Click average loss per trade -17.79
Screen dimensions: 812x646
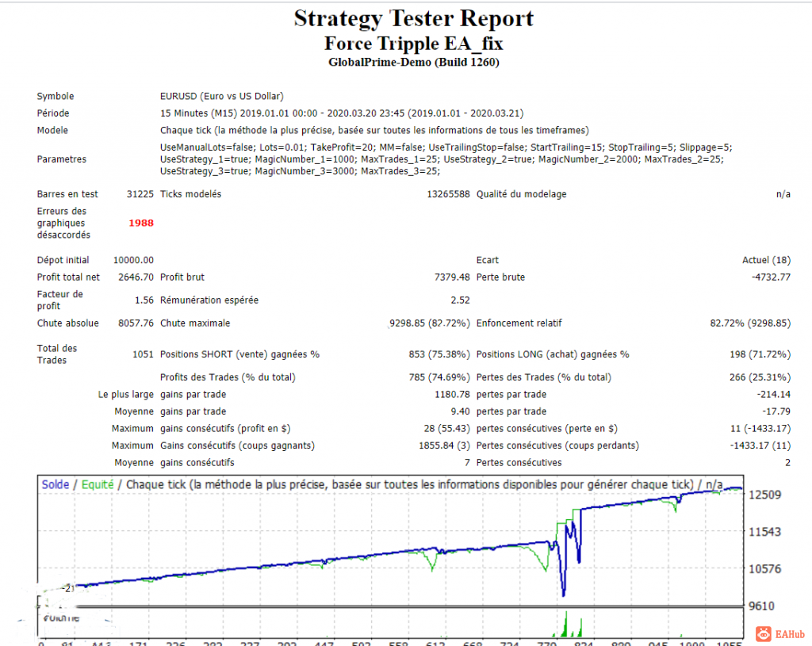(776, 411)
